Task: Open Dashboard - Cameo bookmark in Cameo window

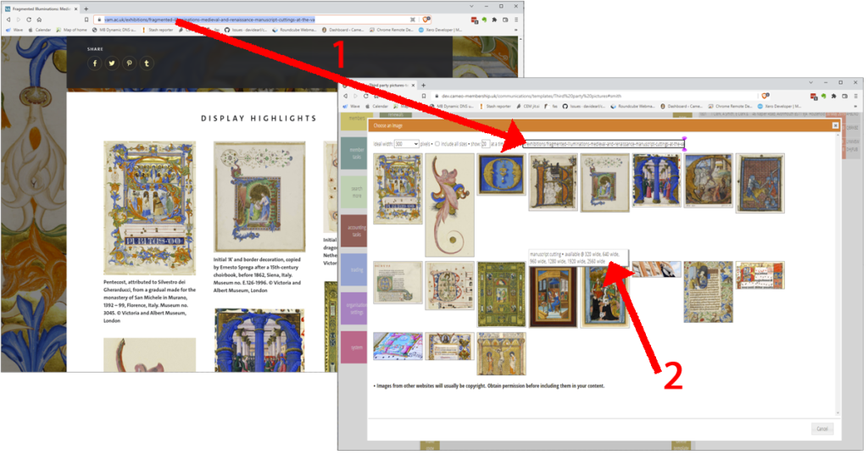Action: (x=682, y=106)
